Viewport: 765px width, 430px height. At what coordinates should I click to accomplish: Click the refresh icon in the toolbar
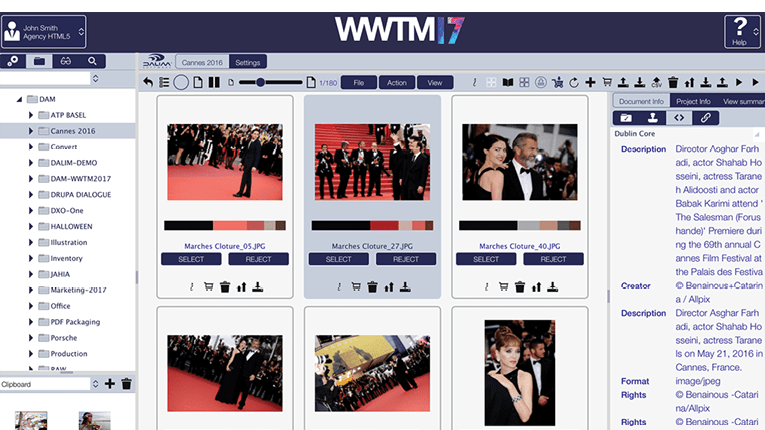click(x=573, y=82)
